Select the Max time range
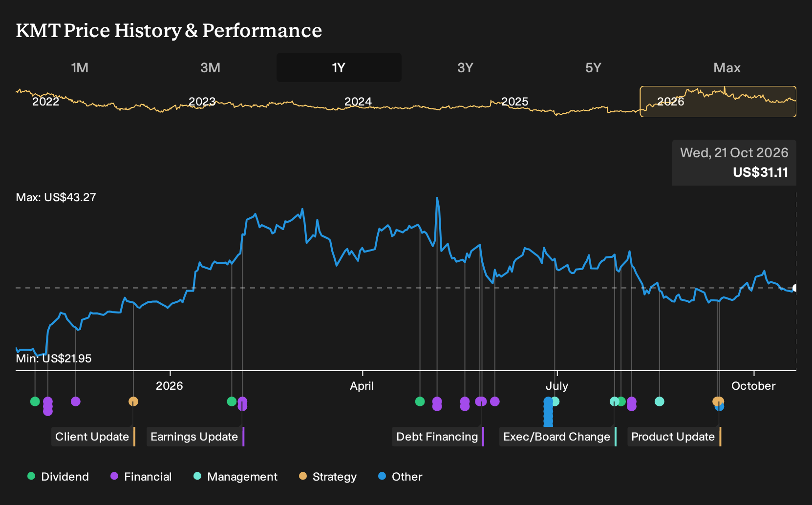The image size is (812, 505). pyautogui.click(x=727, y=67)
